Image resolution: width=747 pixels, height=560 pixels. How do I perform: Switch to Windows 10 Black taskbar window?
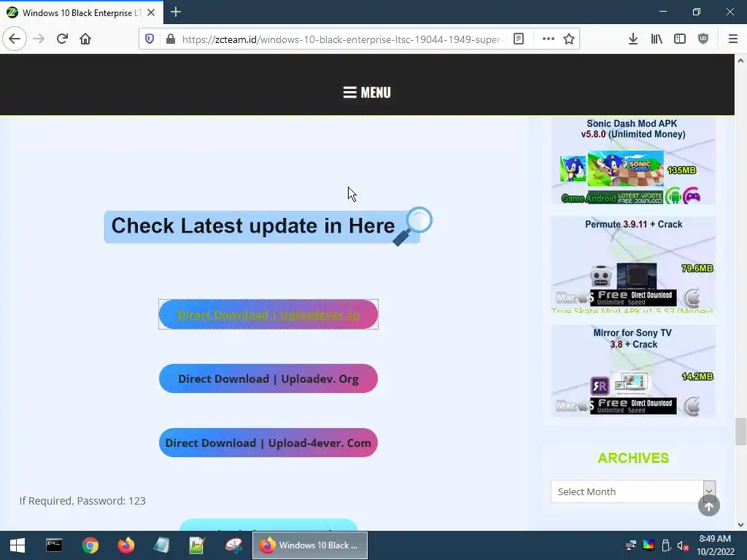point(309,545)
